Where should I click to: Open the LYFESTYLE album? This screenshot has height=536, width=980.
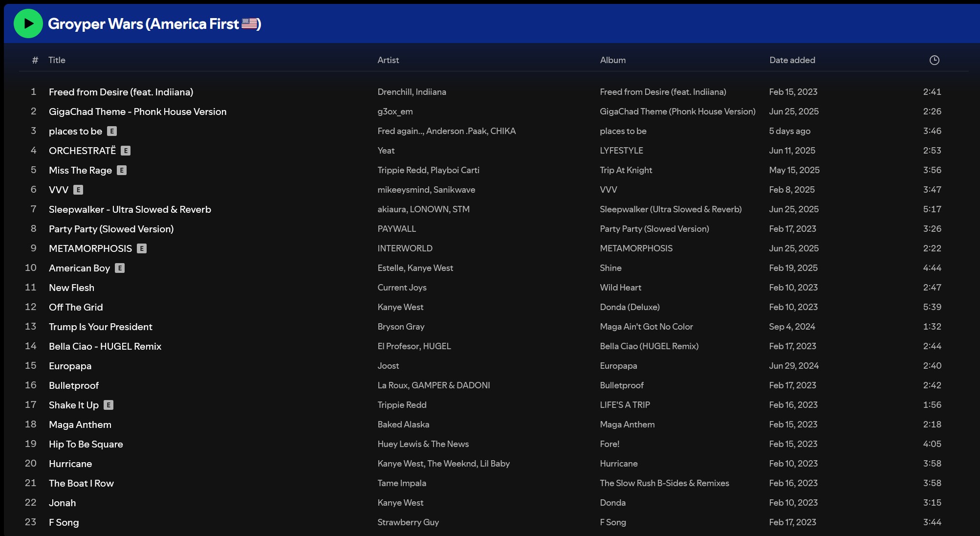pyautogui.click(x=621, y=151)
